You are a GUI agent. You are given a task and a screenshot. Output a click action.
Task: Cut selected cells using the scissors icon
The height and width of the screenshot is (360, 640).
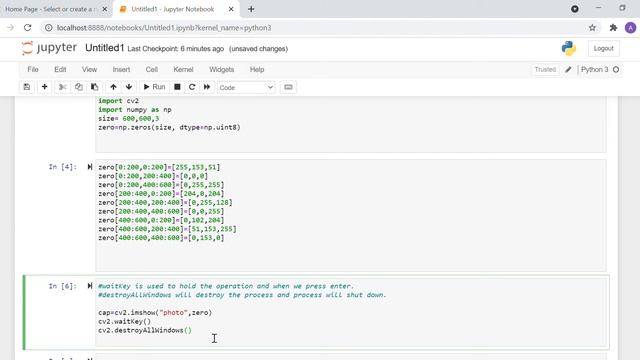coord(62,87)
